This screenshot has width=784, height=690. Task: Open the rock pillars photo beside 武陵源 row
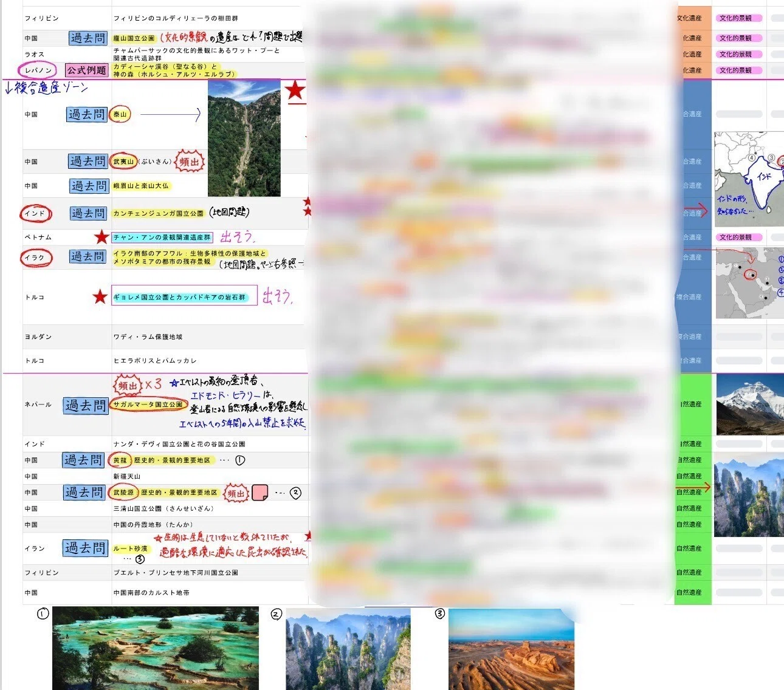point(749,495)
